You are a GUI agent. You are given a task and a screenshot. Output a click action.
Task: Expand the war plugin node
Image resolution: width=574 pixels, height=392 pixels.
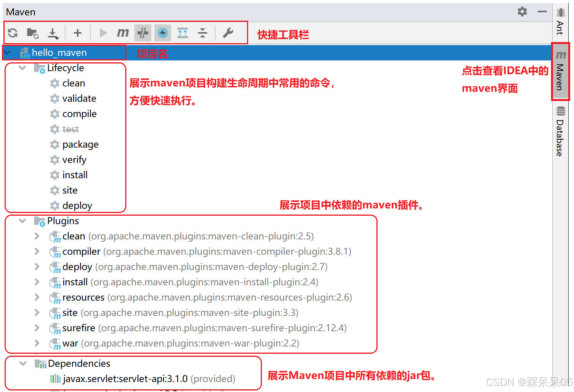37,343
